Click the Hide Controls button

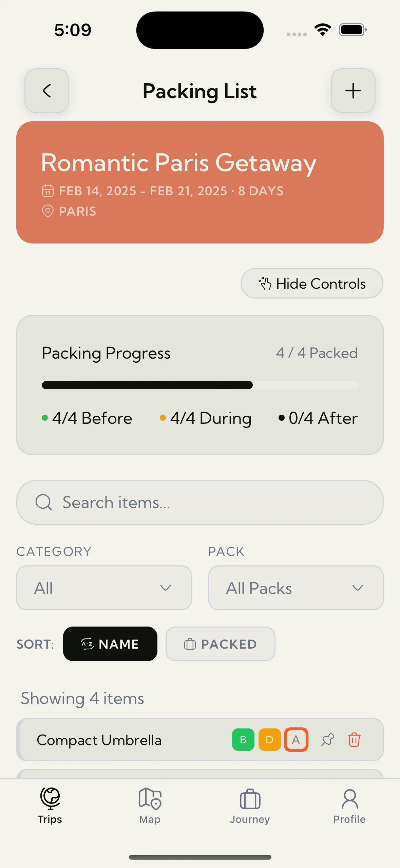[312, 284]
